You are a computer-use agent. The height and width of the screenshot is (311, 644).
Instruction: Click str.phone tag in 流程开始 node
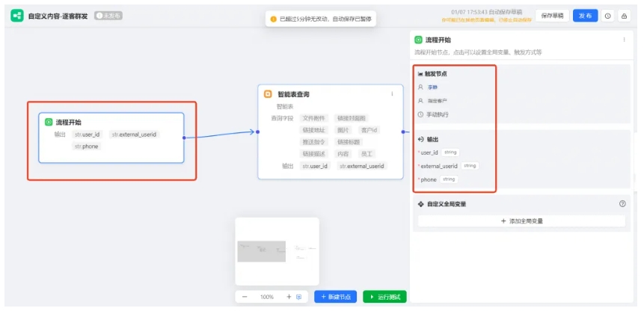[87, 146]
